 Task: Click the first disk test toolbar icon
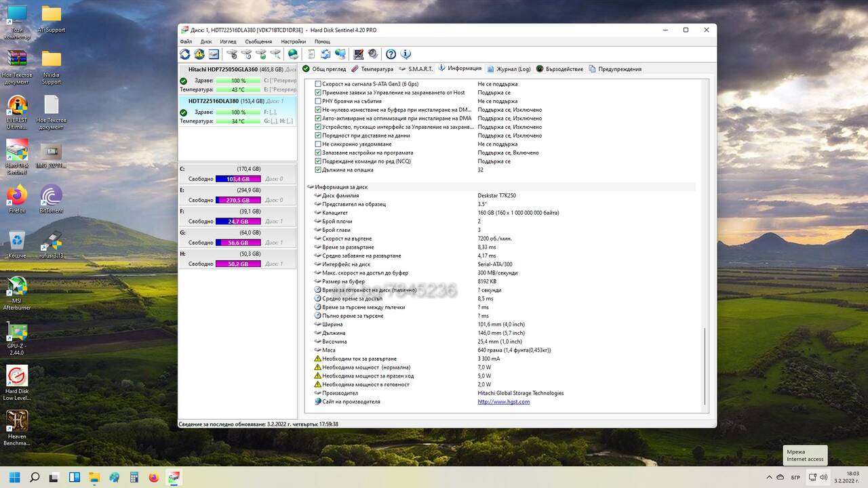232,54
